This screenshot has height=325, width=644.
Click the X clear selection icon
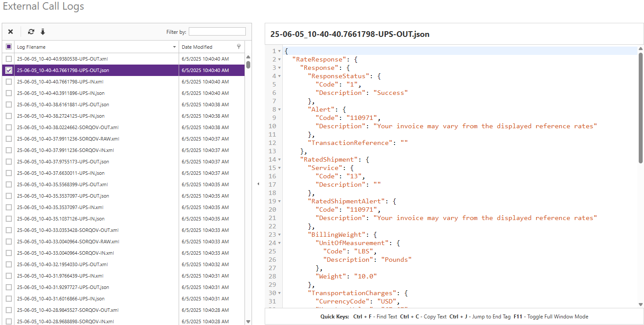point(11,32)
